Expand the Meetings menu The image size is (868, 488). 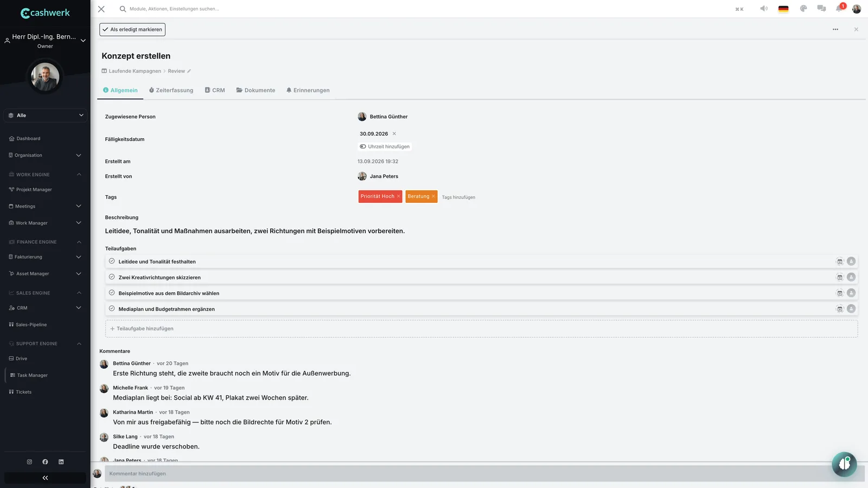[x=79, y=206]
